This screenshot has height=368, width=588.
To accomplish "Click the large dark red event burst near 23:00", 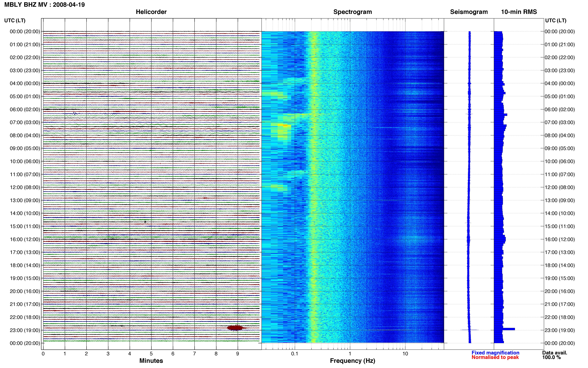I will (235, 328).
